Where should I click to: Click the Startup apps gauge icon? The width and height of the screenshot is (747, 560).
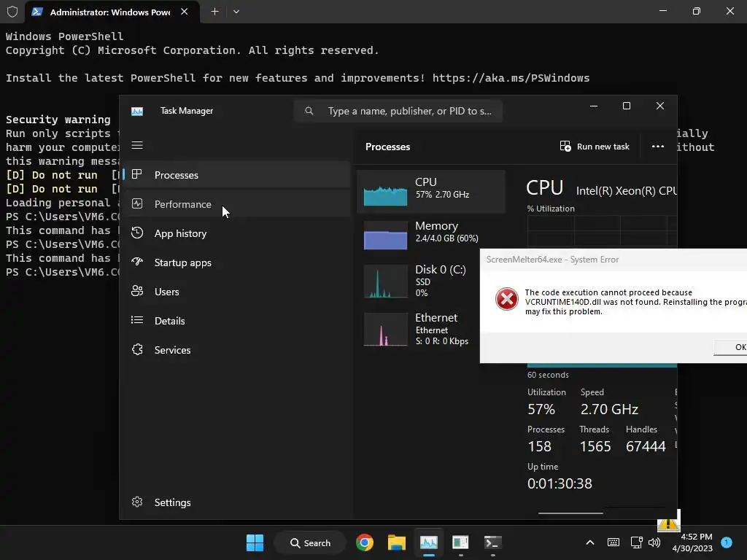[x=136, y=262]
